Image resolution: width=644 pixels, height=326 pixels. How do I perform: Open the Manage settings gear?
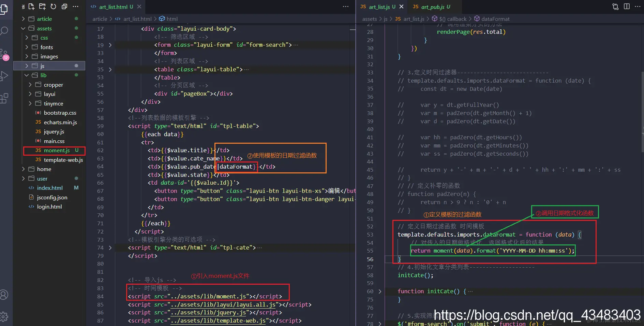coord(4,316)
